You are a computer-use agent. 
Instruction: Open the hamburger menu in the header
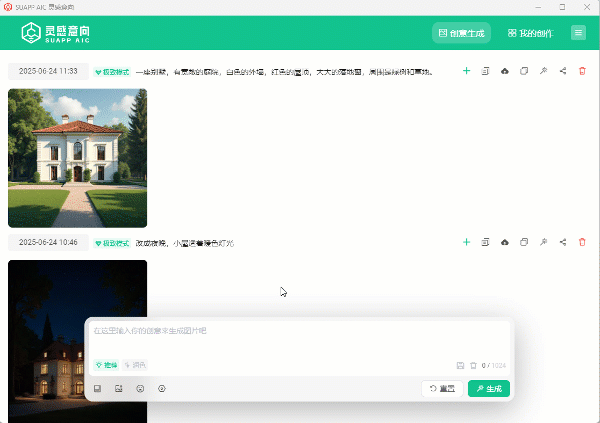pos(578,33)
